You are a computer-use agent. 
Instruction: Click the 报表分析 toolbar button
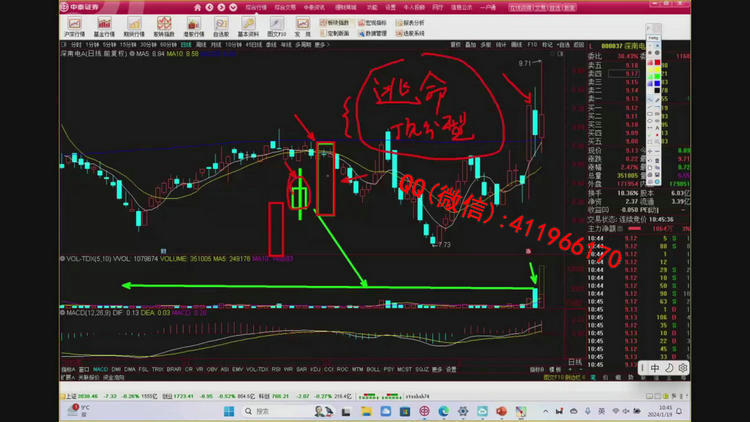410,22
